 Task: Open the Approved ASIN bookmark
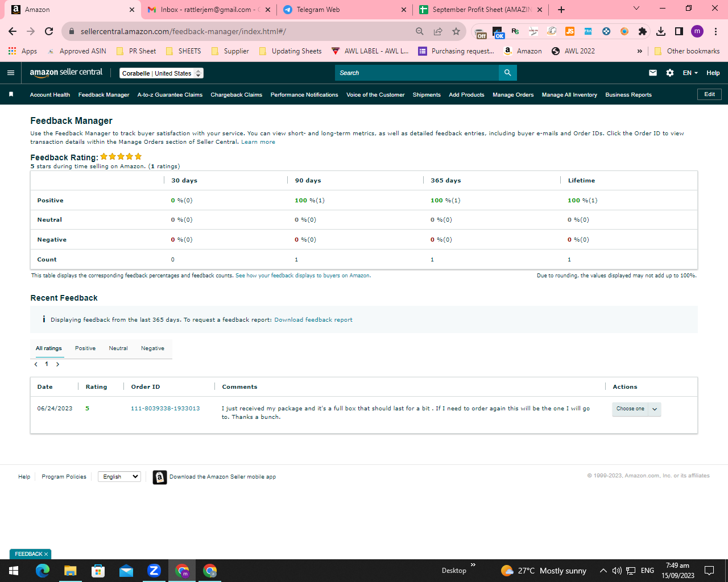[x=77, y=51]
